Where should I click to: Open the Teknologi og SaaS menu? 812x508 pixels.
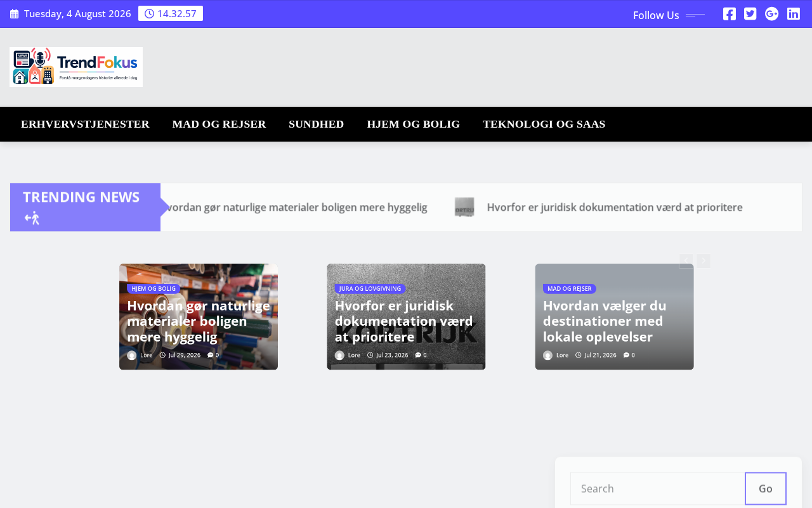[544, 124]
